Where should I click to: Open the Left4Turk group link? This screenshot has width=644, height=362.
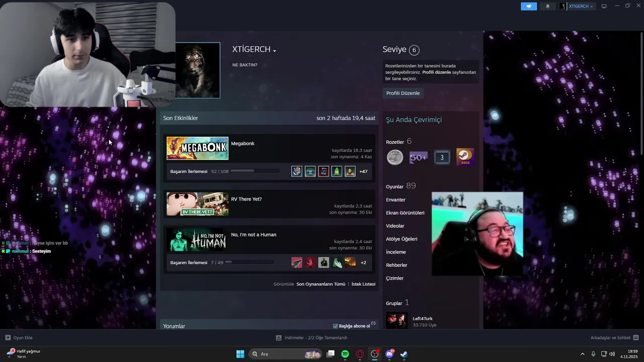[423, 318]
